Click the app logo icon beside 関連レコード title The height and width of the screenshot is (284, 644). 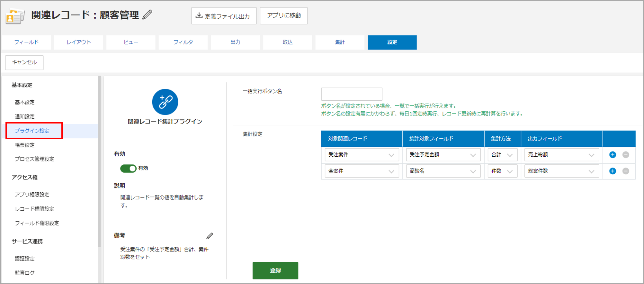[x=15, y=16]
